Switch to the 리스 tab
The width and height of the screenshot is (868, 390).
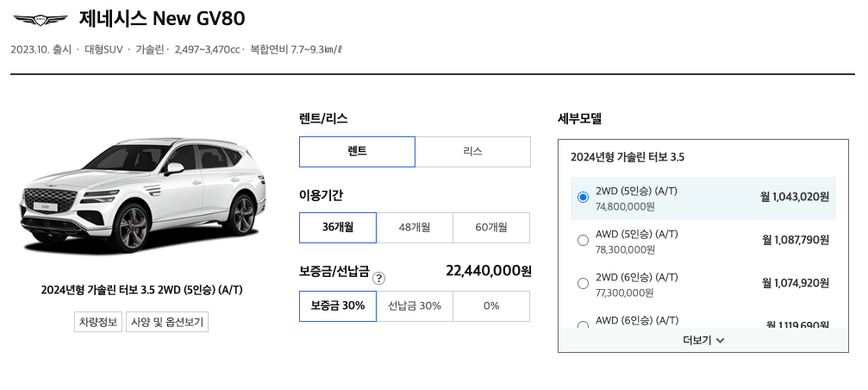coord(472,151)
